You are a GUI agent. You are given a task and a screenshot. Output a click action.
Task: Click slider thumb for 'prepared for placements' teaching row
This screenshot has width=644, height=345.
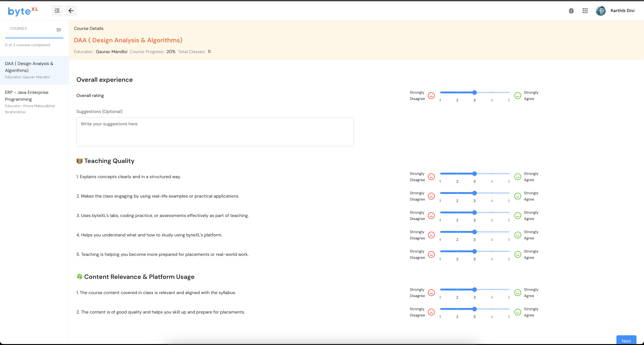pyautogui.click(x=475, y=251)
